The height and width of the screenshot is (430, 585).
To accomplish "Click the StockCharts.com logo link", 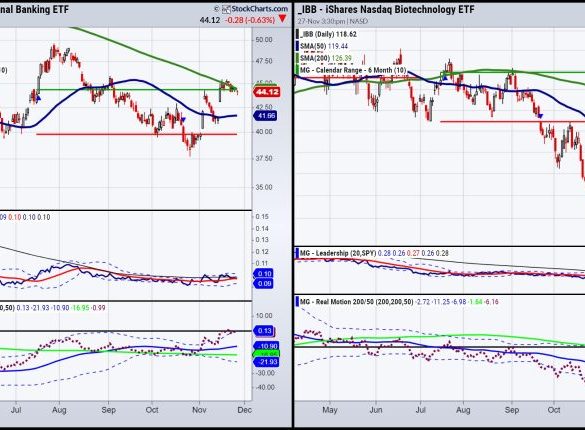I will pyautogui.click(x=255, y=9).
